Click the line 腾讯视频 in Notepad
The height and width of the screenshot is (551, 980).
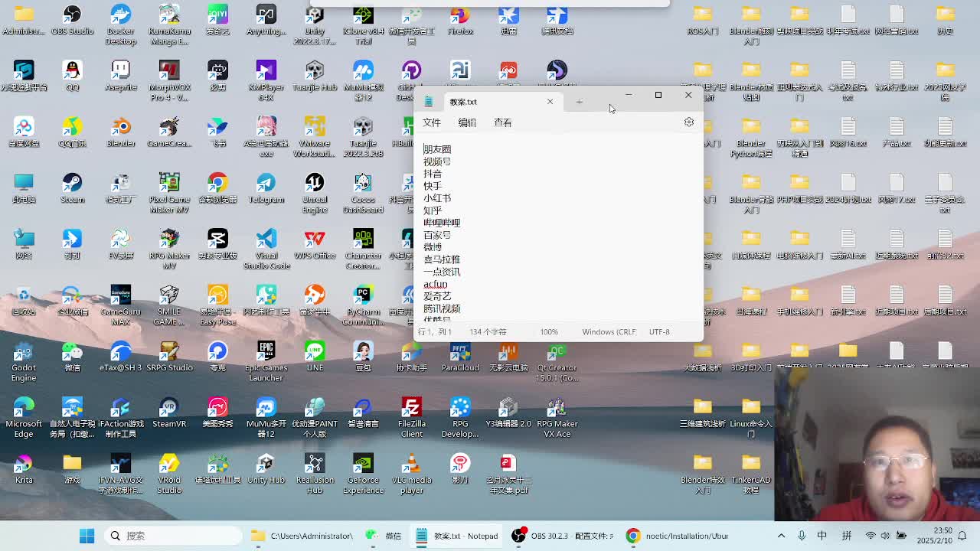[x=442, y=308]
